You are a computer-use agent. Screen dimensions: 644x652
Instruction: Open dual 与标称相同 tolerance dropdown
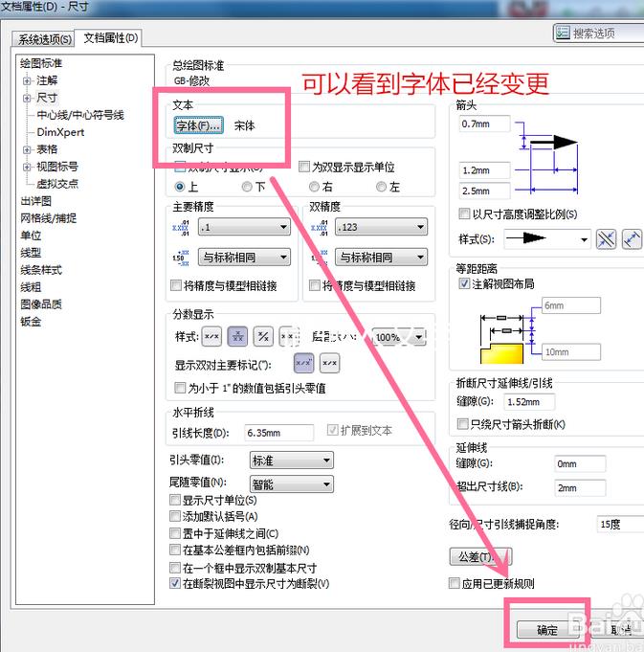381,257
